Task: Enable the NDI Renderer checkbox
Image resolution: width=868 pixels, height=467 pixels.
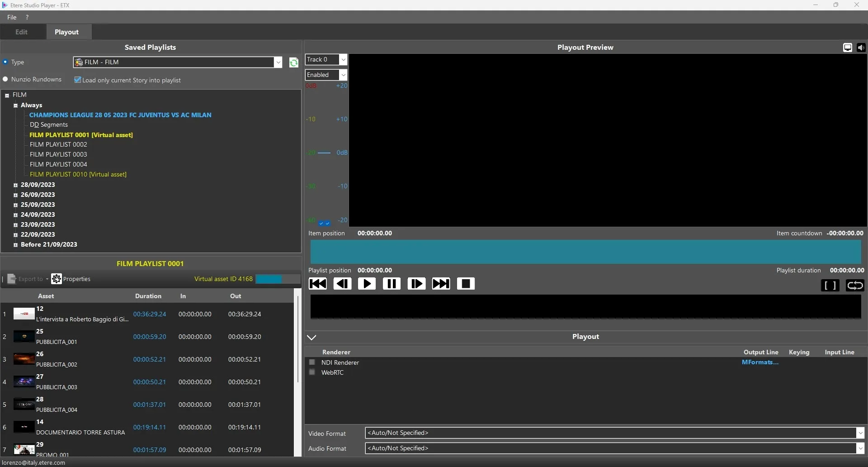Action: (x=312, y=362)
